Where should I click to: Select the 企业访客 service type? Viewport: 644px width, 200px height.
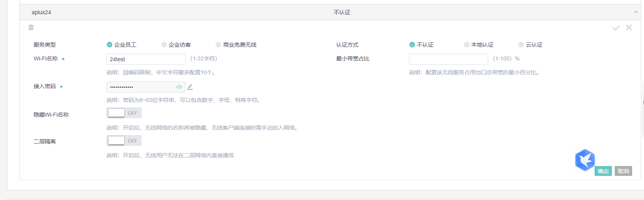[x=164, y=45]
